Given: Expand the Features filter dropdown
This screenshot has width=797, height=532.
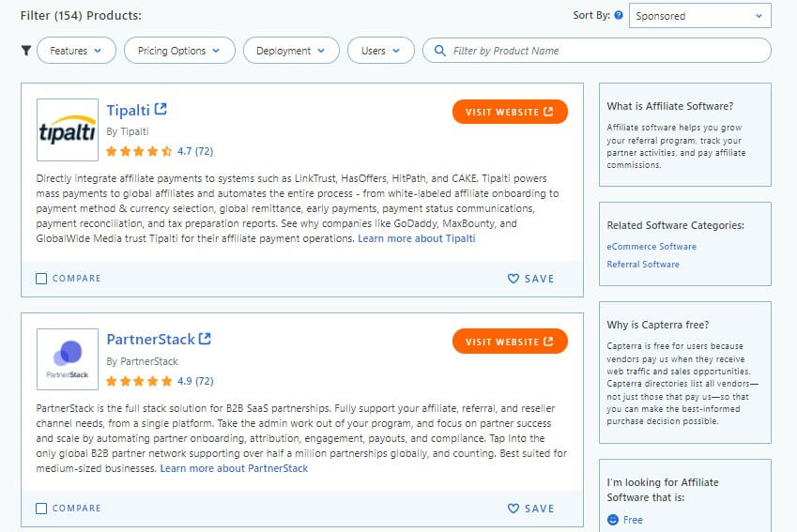Looking at the screenshot, I should pyautogui.click(x=76, y=51).
